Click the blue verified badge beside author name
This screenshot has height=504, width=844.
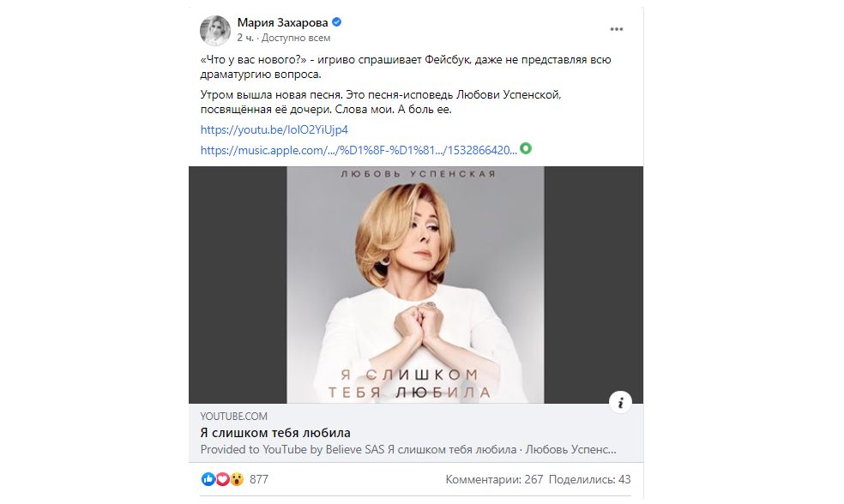(337, 22)
